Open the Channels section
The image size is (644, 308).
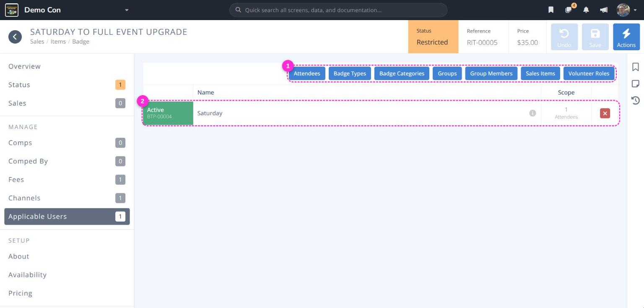67,198
